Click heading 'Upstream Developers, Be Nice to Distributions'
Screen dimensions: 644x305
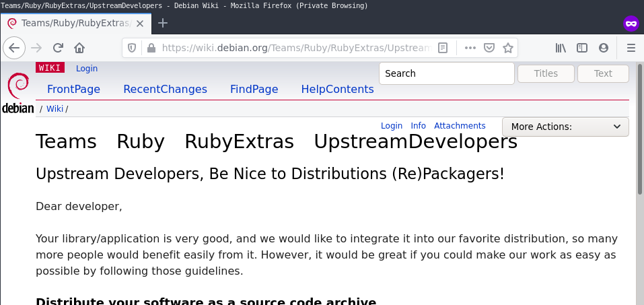click(x=270, y=174)
